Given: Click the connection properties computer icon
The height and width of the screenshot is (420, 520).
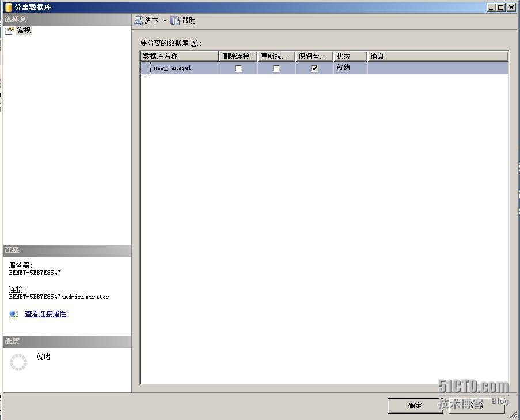Looking at the screenshot, I should pos(14,315).
